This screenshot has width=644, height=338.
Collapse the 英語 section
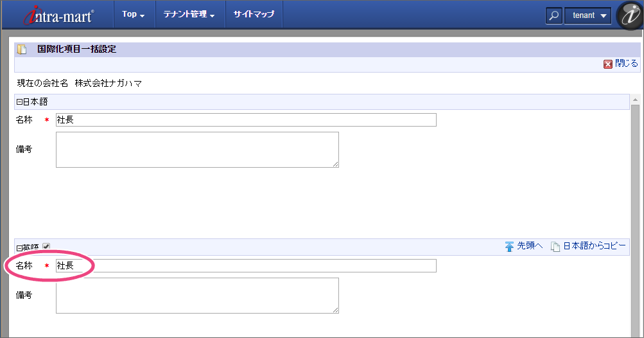pyautogui.click(x=19, y=247)
